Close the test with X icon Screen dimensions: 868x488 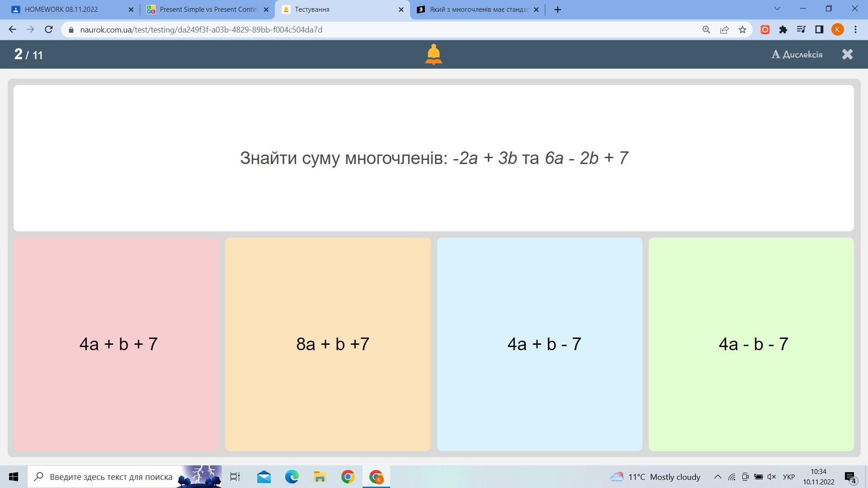click(847, 54)
